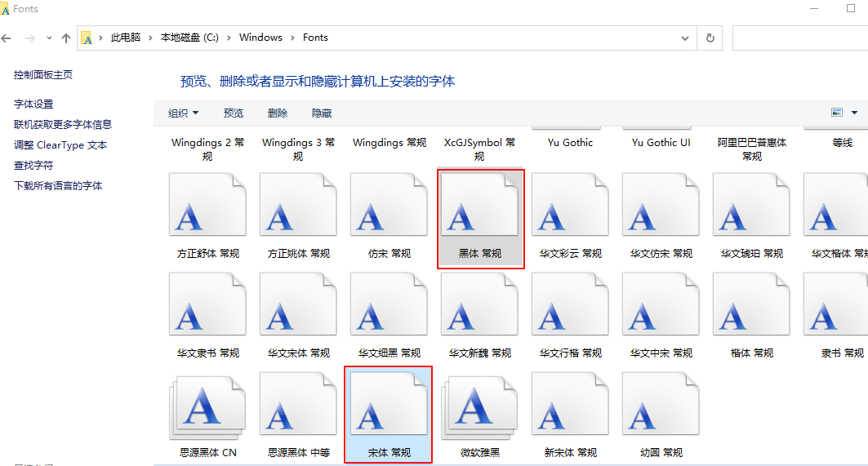Image resolution: width=868 pixels, height=466 pixels.
Task: Navigate to 此电脑 in address bar
Action: coord(126,38)
